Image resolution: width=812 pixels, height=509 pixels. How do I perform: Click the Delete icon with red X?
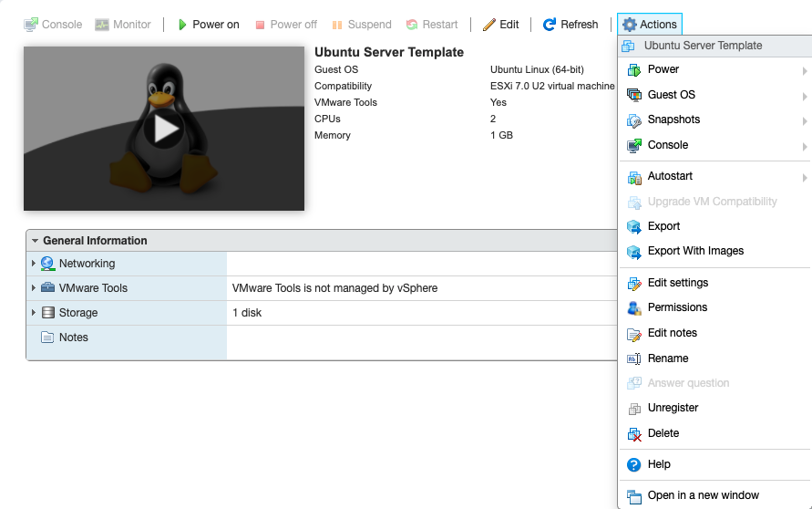click(x=634, y=434)
